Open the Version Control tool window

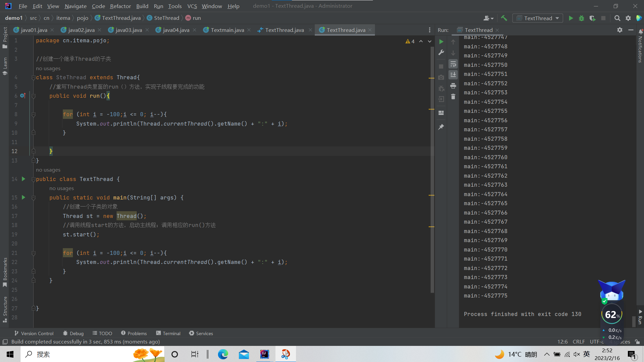click(x=34, y=333)
